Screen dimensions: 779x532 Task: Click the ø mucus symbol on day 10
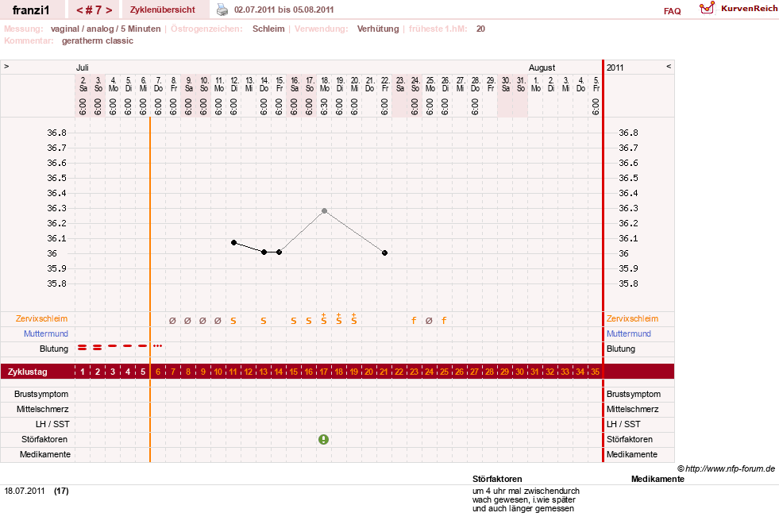click(218, 321)
